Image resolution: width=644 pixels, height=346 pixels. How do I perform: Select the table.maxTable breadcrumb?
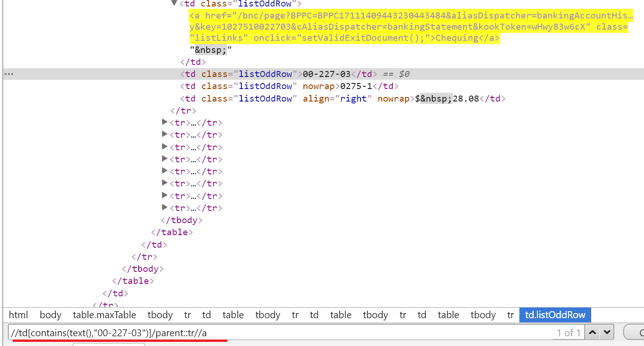coord(104,315)
